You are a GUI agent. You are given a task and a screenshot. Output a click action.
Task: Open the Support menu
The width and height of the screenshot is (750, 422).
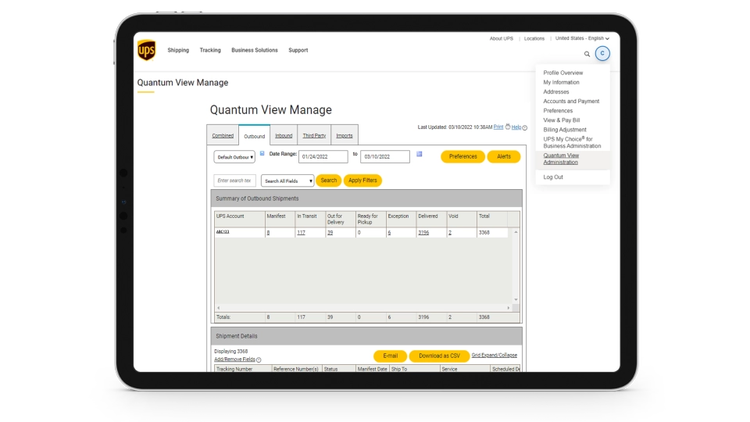click(x=298, y=50)
